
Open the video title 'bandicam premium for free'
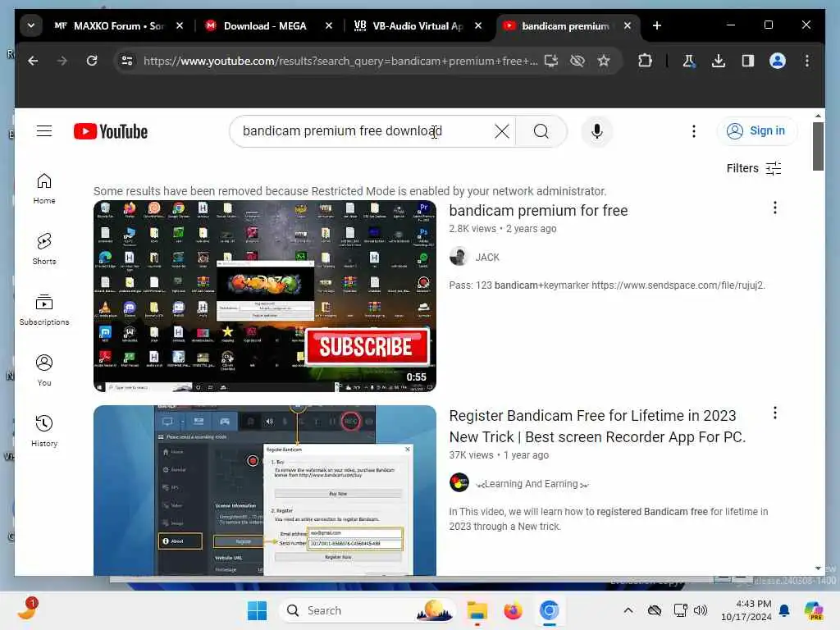tap(538, 211)
